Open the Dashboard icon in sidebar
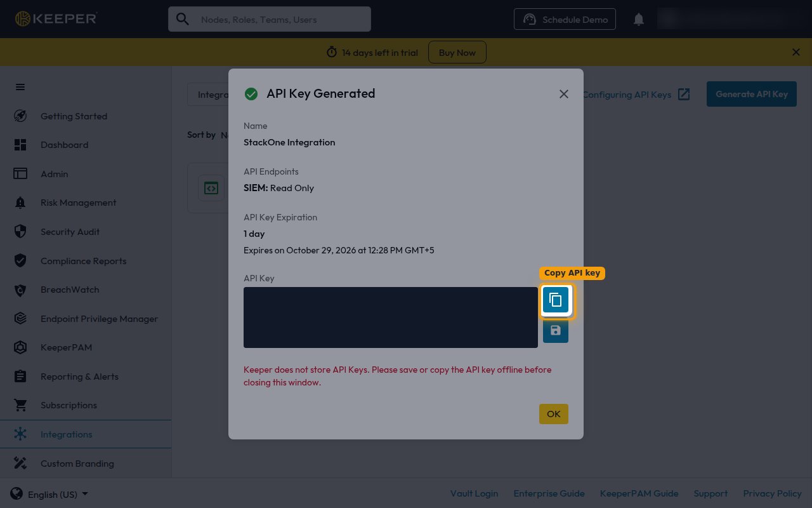Viewport: 812px width, 508px height. coord(20,145)
